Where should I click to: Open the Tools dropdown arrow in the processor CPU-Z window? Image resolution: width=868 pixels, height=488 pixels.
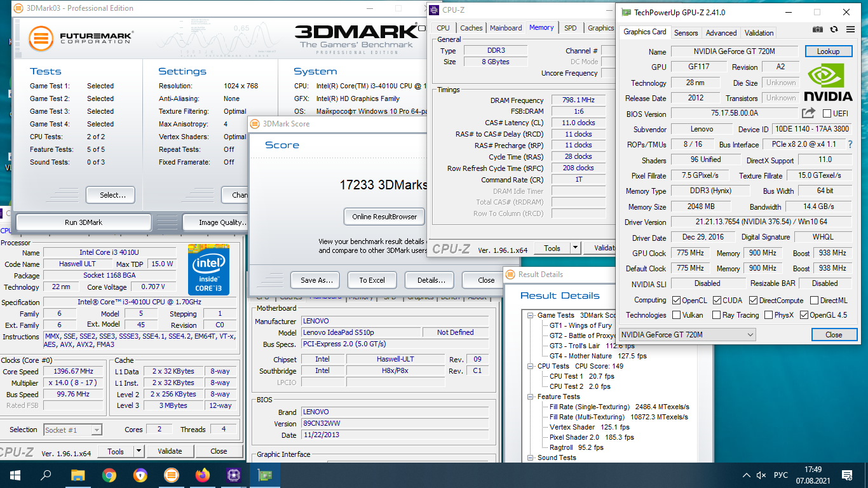(139, 451)
